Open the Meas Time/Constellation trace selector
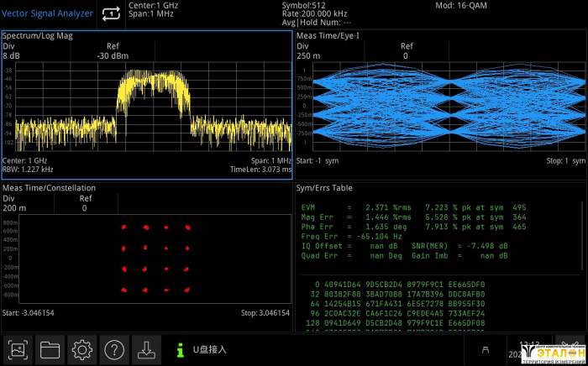588x366 pixels. (49, 188)
